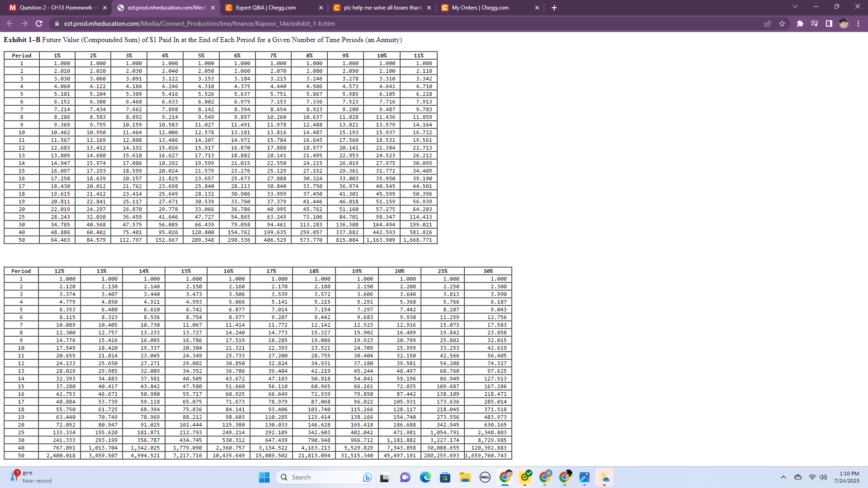Viewport: 868px width, 488px height.
Task: Open the Photos app taskbar icon
Action: (x=585, y=477)
